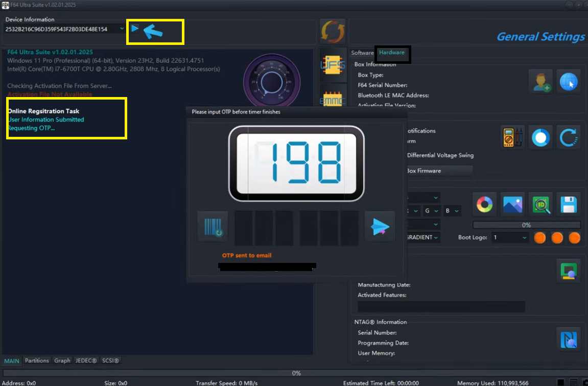
Task: Open the eMMC chip mode
Action: 332,99
